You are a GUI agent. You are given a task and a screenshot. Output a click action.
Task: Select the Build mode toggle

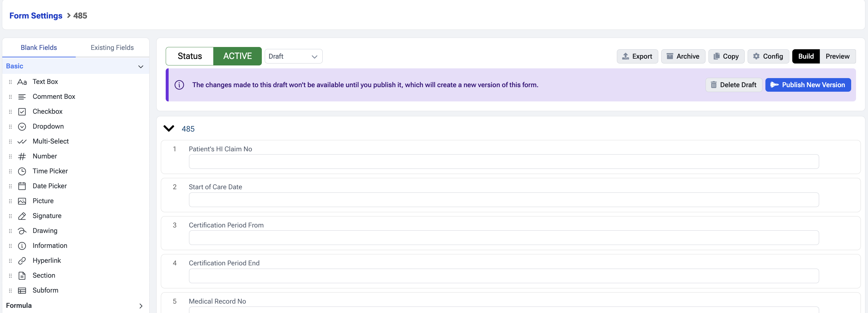click(805, 56)
